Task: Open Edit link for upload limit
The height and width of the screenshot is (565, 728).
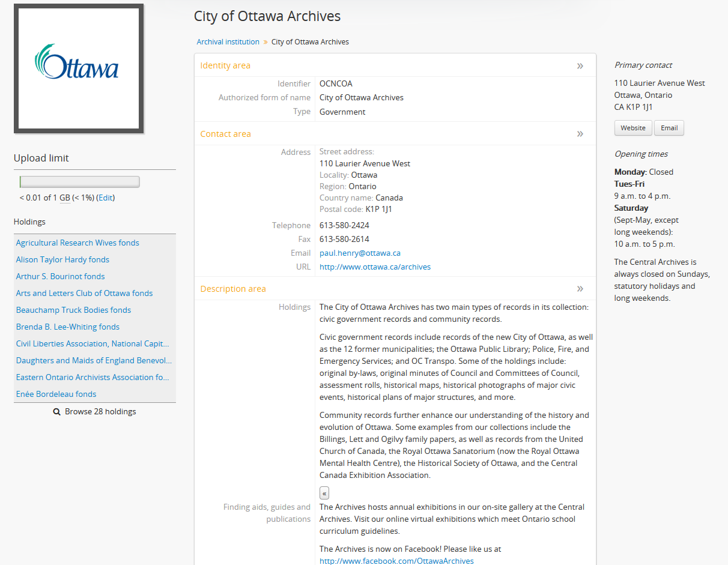Action: (x=105, y=198)
